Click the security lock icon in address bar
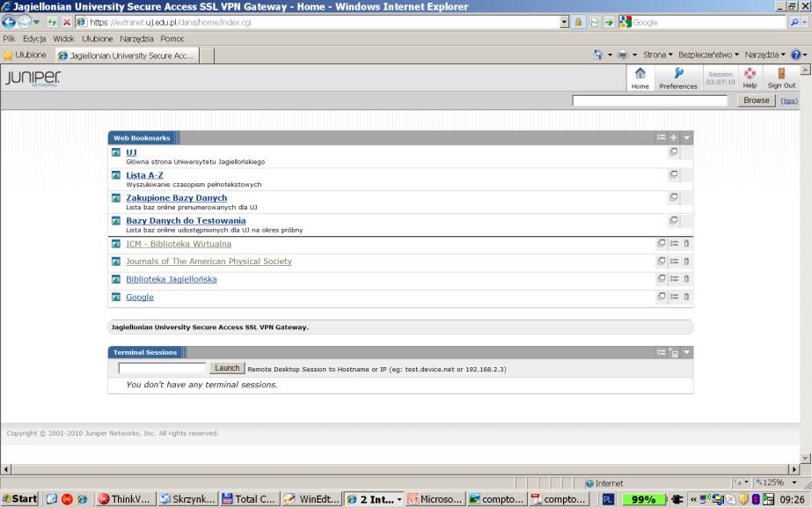The image size is (812, 508). [578, 22]
